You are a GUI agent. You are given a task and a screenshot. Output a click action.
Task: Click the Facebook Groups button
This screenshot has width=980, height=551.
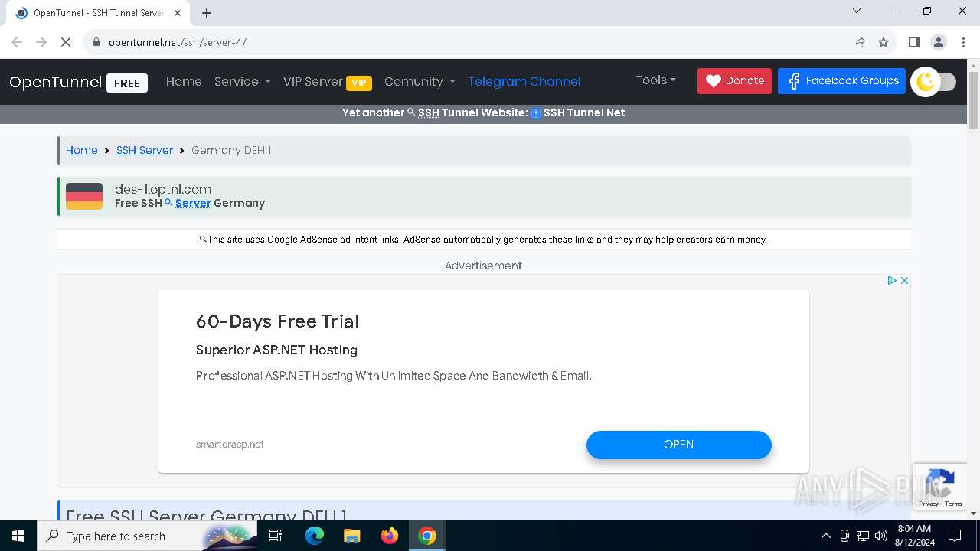pos(841,81)
